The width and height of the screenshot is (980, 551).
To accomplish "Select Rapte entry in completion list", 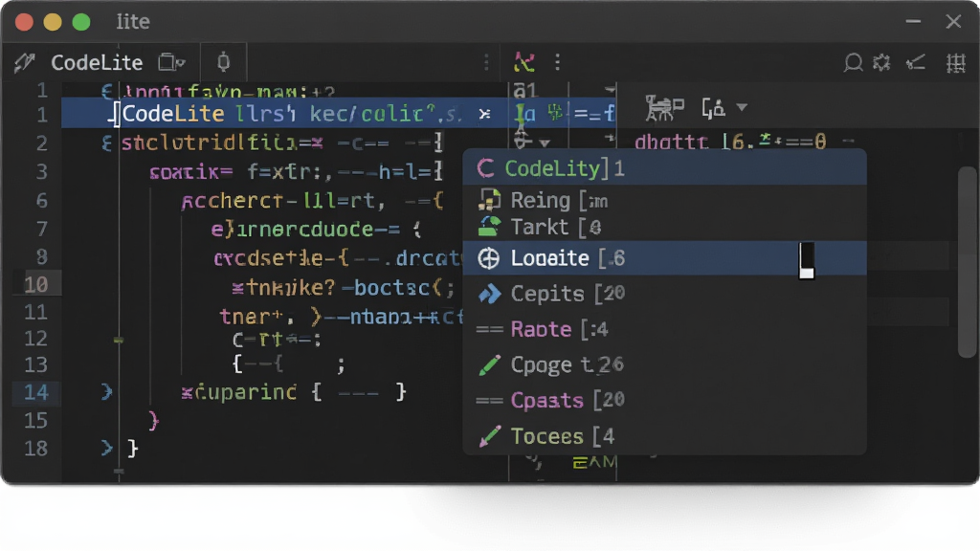I will (664, 329).
